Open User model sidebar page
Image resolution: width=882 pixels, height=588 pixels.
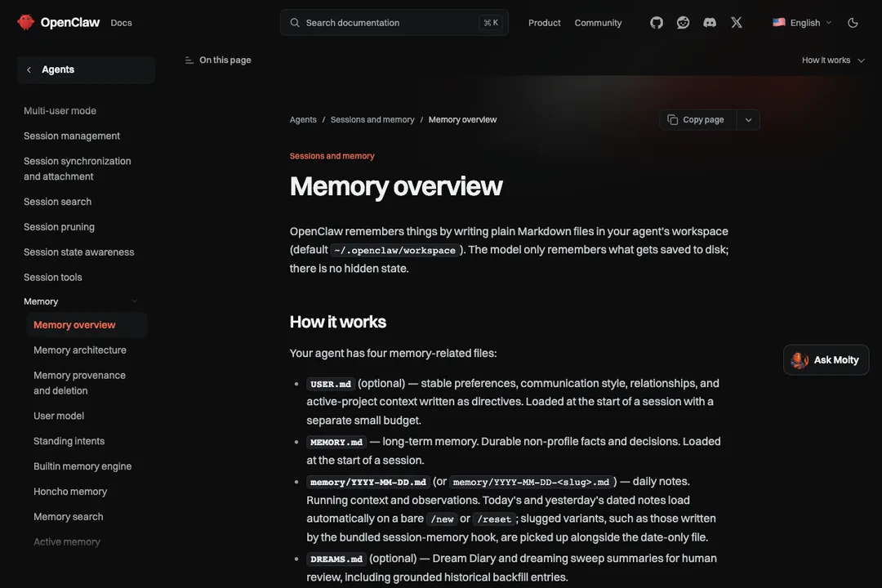coord(59,416)
